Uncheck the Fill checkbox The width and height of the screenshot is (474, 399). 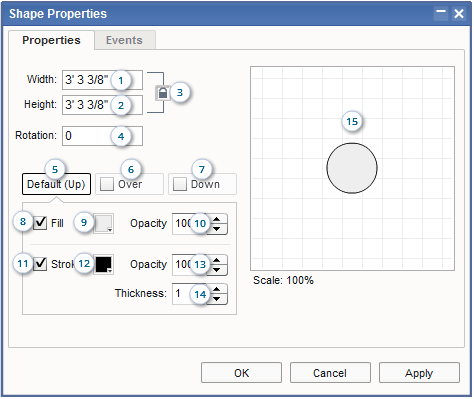40,223
